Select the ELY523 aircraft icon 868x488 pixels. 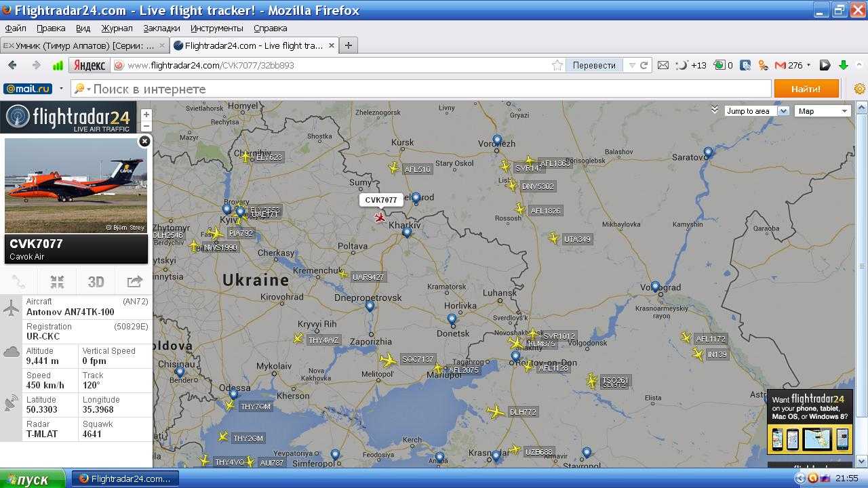point(245,157)
